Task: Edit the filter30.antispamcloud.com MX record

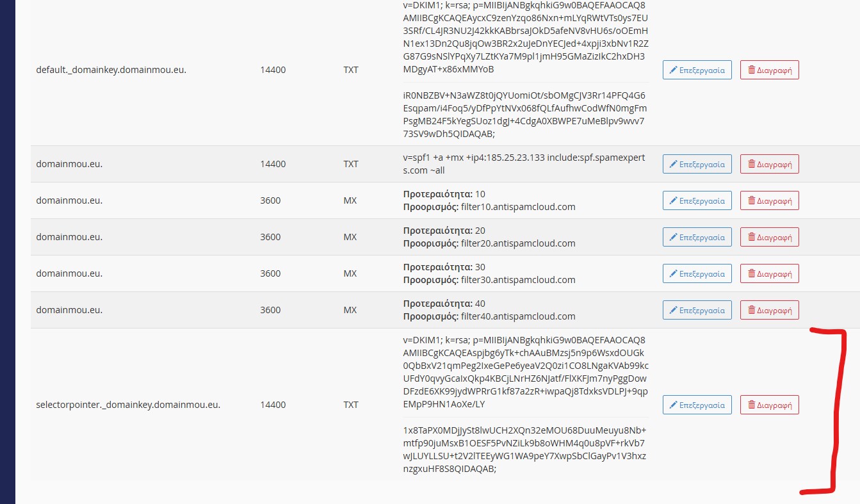Action: (697, 273)
